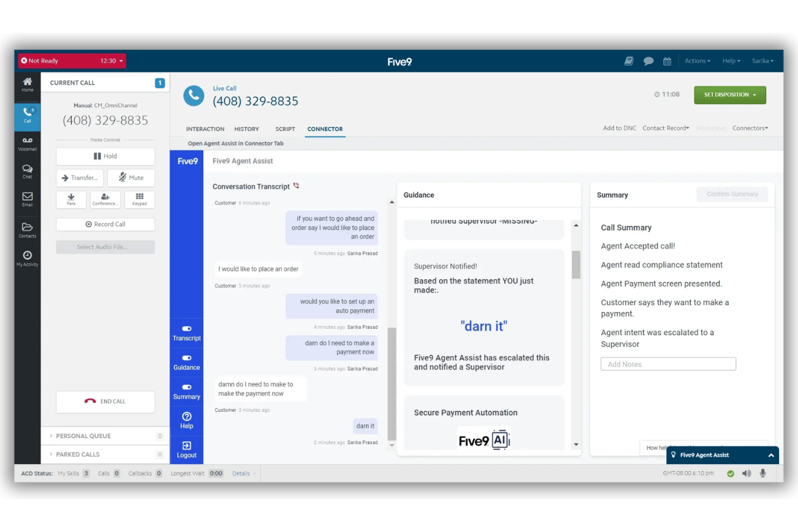Viewport: 798px width, 532px height.
Task: Open the Actions menu
Action: pos(697,61)
